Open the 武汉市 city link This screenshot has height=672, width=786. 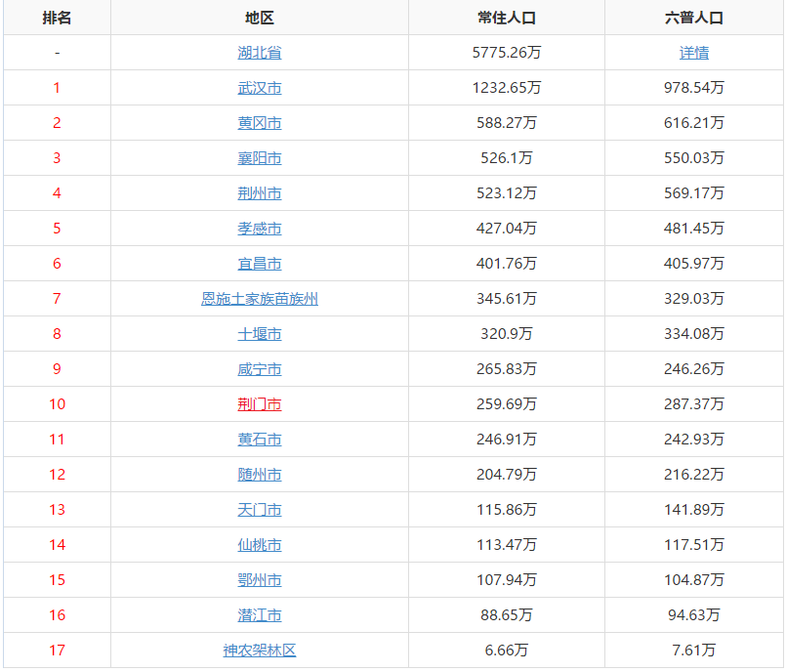coord(258,87)
